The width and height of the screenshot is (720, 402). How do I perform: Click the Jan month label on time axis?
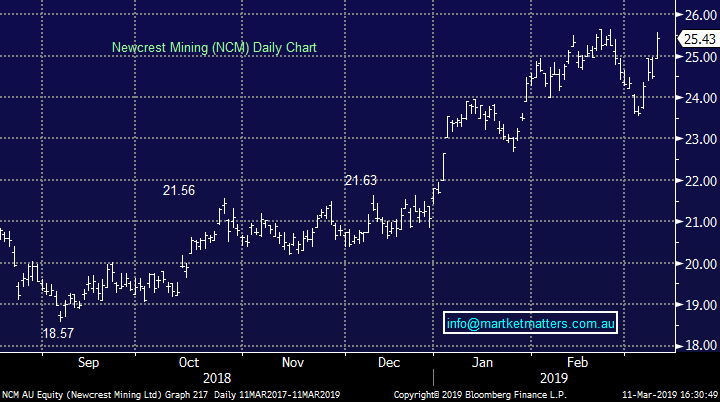(482, 362)
